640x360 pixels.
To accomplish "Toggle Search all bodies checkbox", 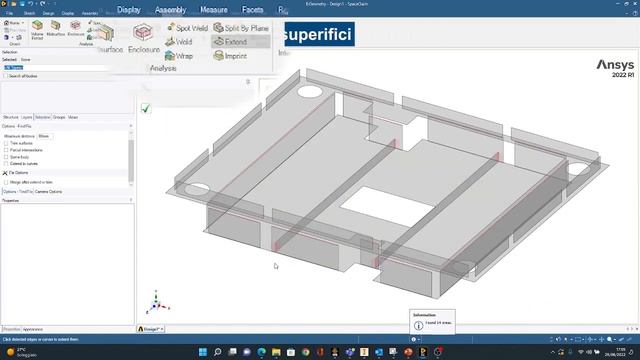I will tap(6, 76).
